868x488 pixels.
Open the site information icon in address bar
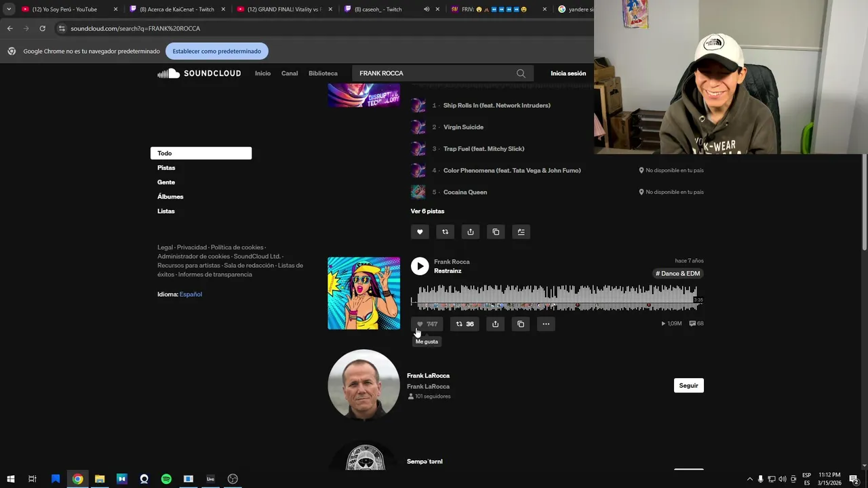click(62, 28)
